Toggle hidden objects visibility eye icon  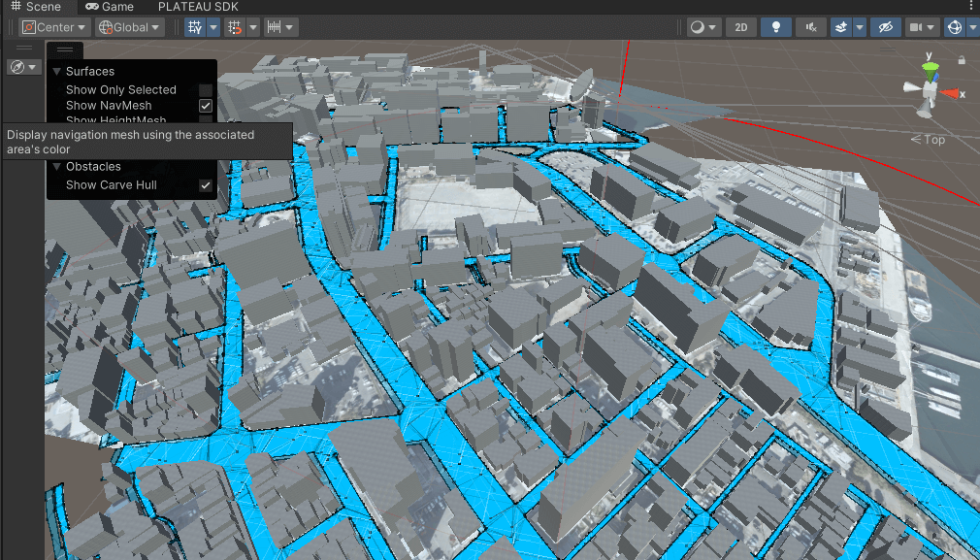coord(885,27)
